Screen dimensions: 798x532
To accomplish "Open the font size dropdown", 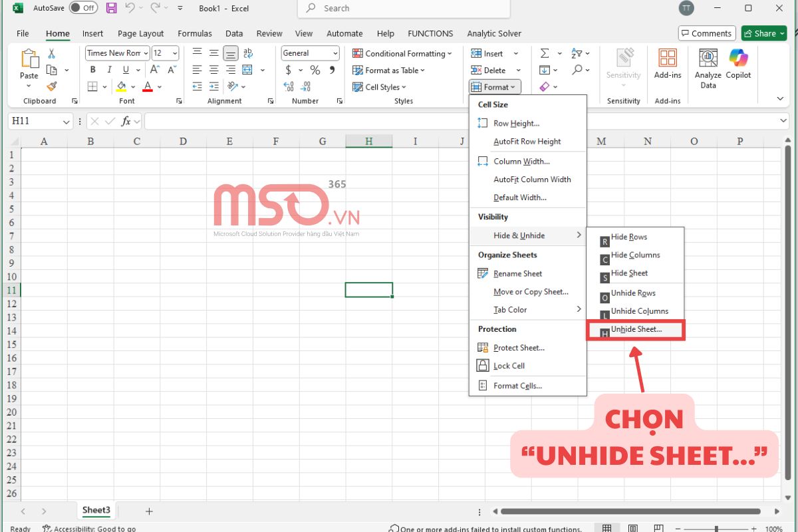I will [x=175, y=53].
